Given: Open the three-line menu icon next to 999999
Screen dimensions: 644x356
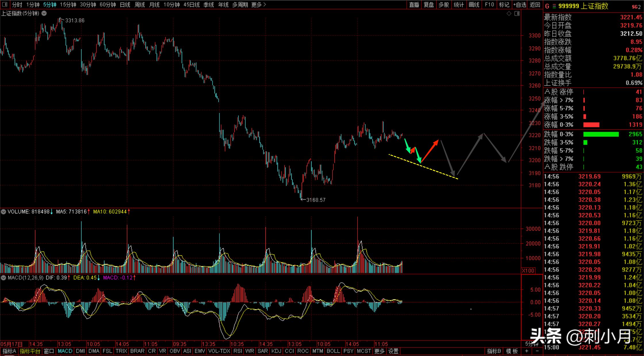Looking at the screenshot, I should [x=554, y=6].
